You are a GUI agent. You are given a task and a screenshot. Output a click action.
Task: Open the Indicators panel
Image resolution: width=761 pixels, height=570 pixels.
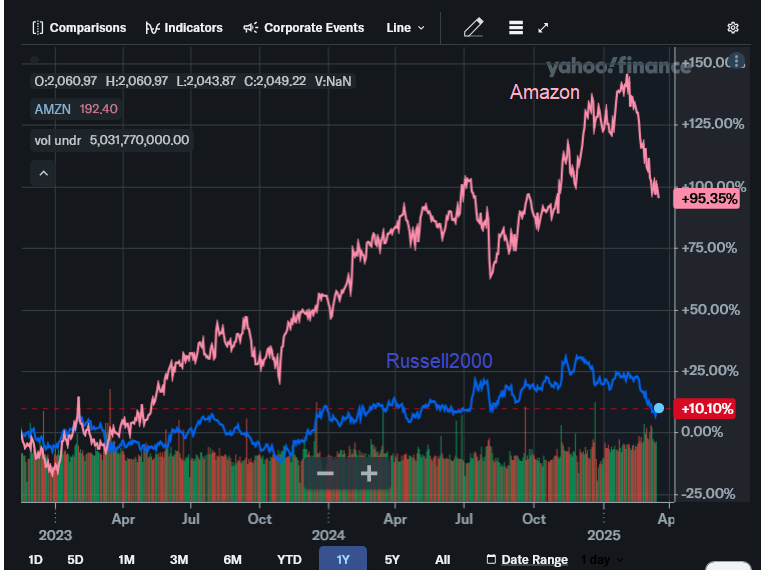(184, 28)
